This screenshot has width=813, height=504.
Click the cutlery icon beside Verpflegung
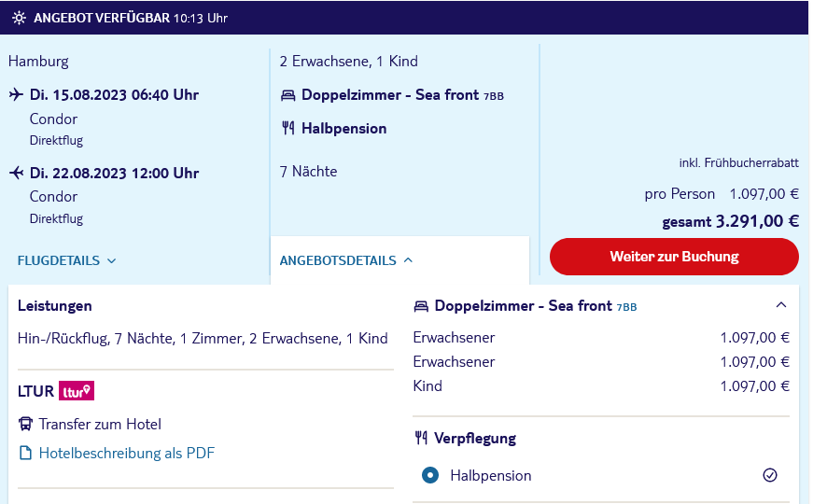coord(421,438)
